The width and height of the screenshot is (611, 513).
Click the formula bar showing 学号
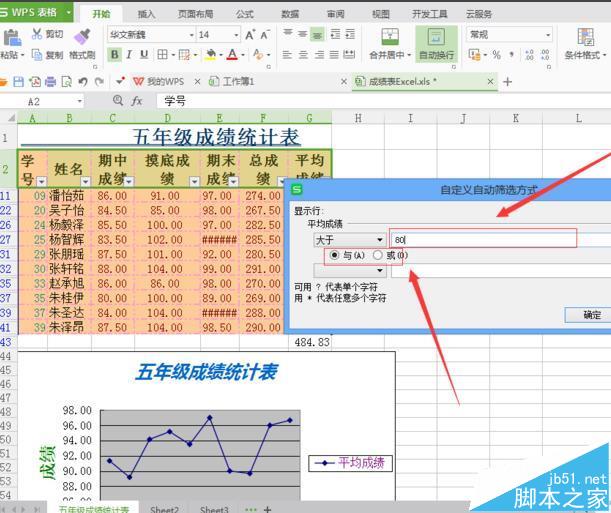point(384,101)
